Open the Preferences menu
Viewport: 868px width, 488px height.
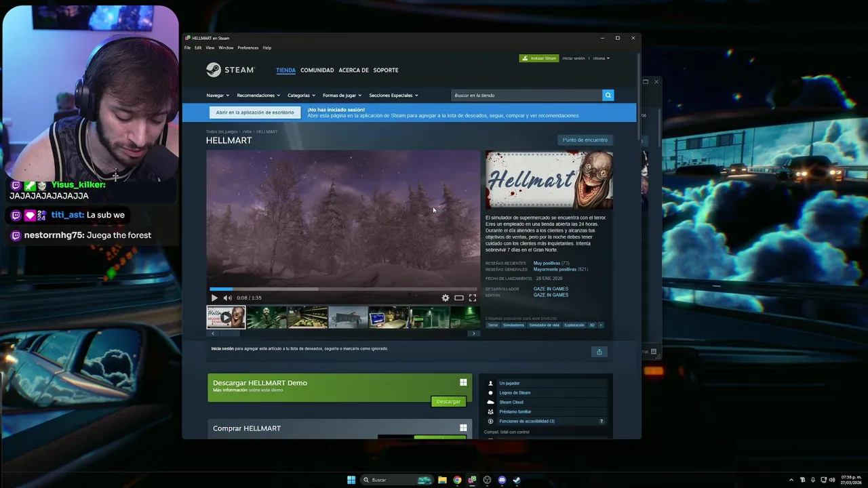click(x=248, y=47)
